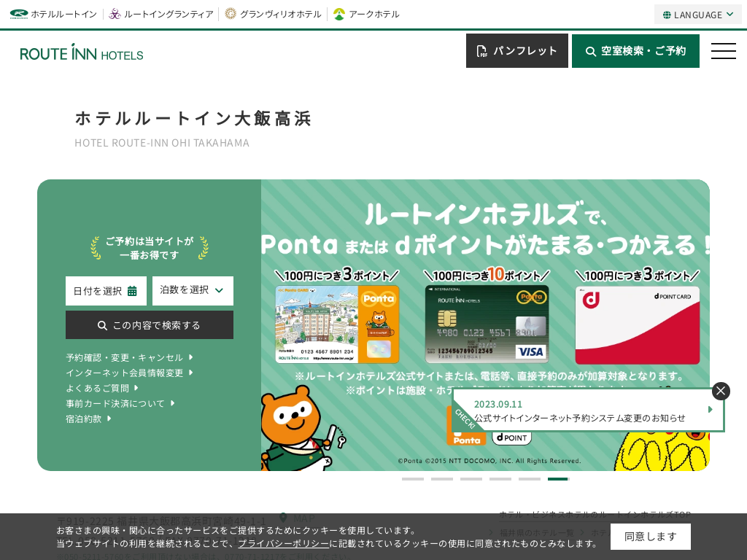Open the プライバシーポリシー link
Viewport: 747px width, 560px height.
(284, 543)
